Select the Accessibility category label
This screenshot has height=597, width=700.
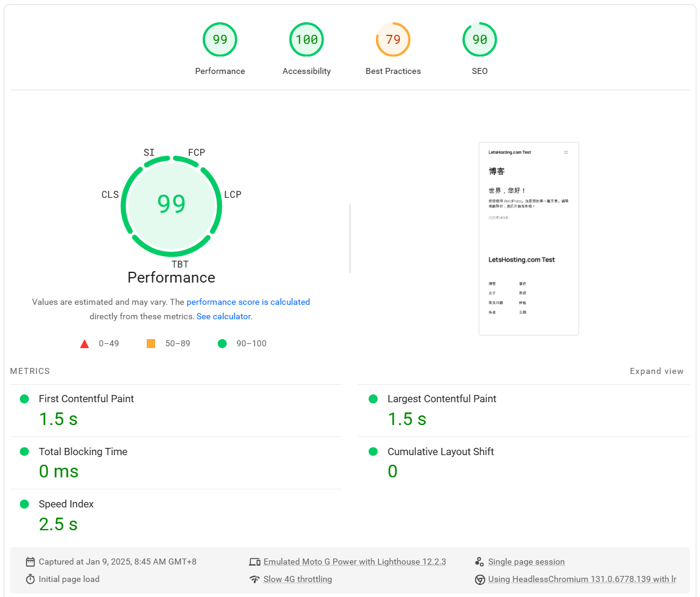(x=306, y=71)
